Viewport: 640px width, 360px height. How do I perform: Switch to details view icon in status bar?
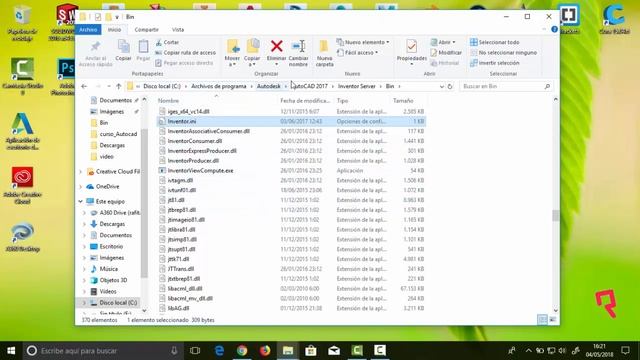(542, 320)
